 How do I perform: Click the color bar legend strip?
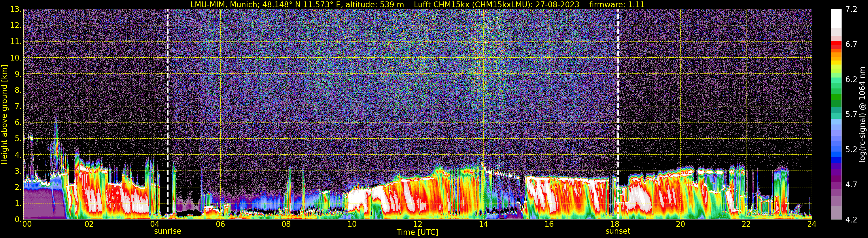836,114
